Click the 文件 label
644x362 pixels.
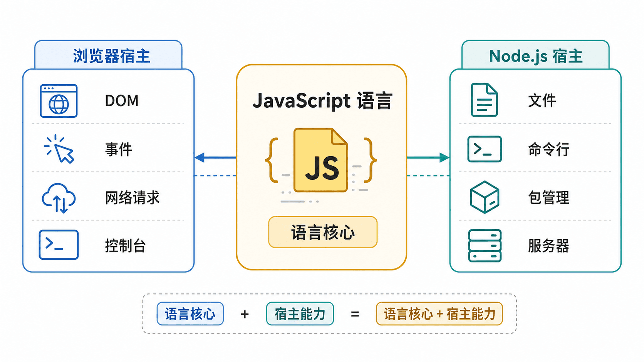point(542,101)
